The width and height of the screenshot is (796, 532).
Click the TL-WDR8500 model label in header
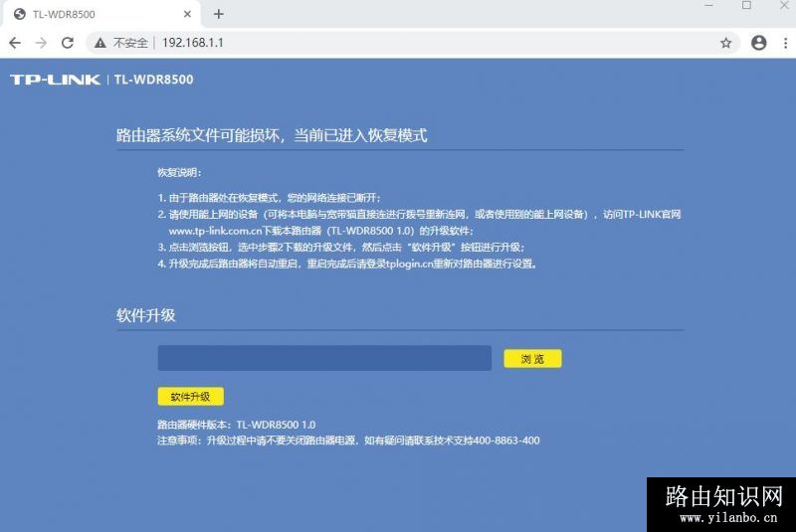coord(154,80)
